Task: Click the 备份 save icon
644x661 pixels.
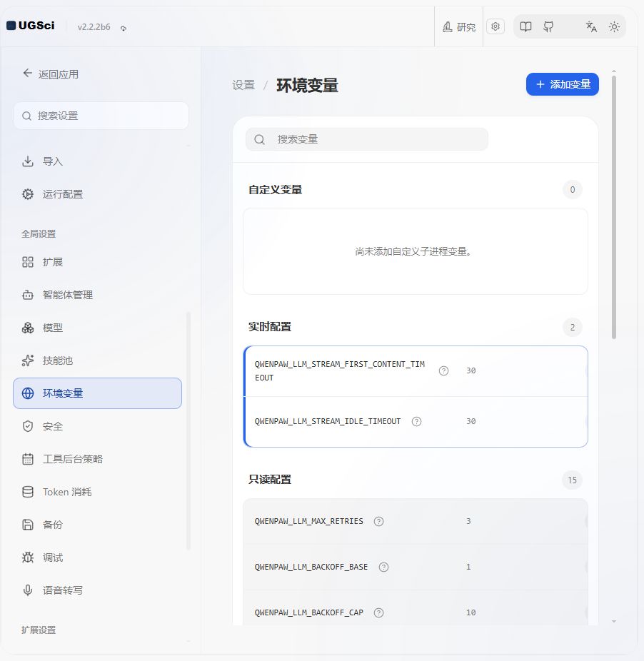Action: click(28, 525)
